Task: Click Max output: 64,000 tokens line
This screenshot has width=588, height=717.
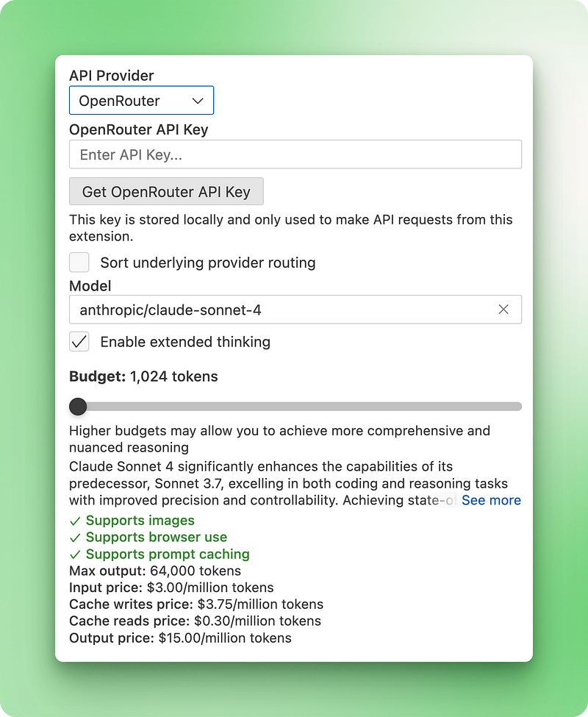Action: (x=155, y=571)
